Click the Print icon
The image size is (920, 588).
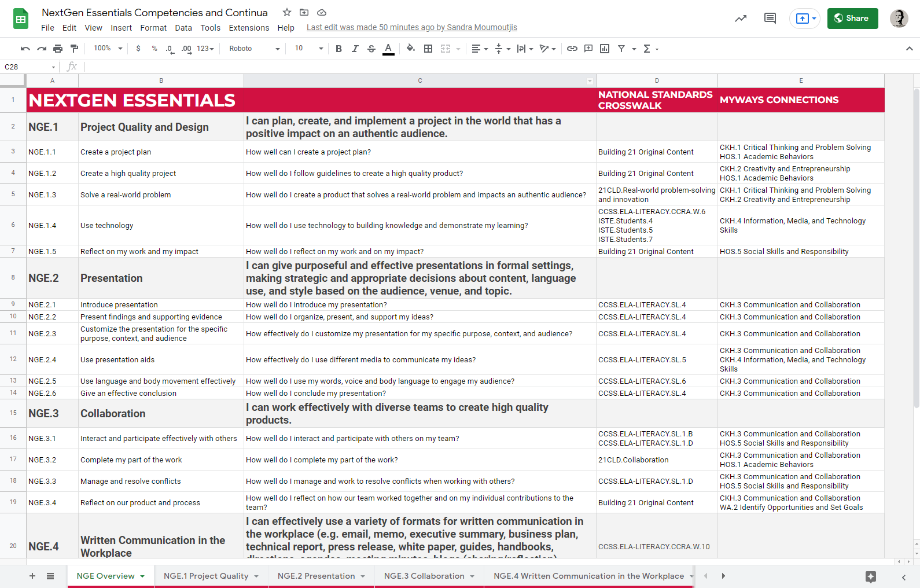[x=58, y=49]
